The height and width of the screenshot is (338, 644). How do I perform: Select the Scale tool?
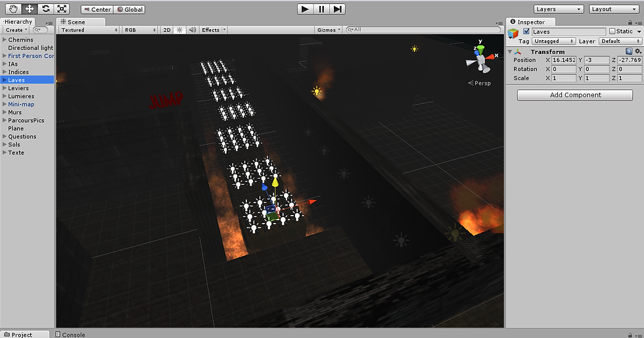(x=62, y=9)
